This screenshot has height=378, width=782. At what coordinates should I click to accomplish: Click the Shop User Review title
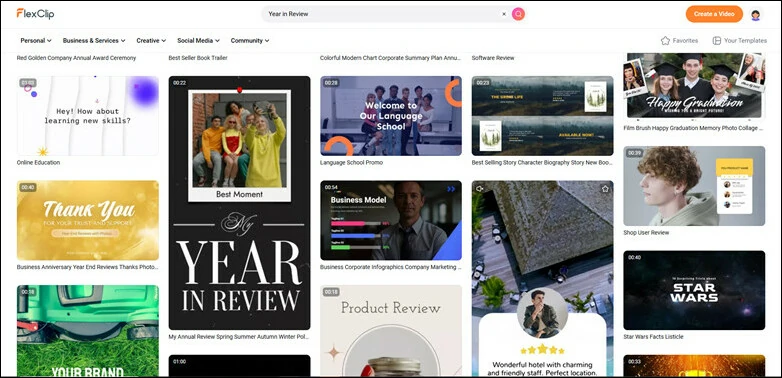pos(646,233)
